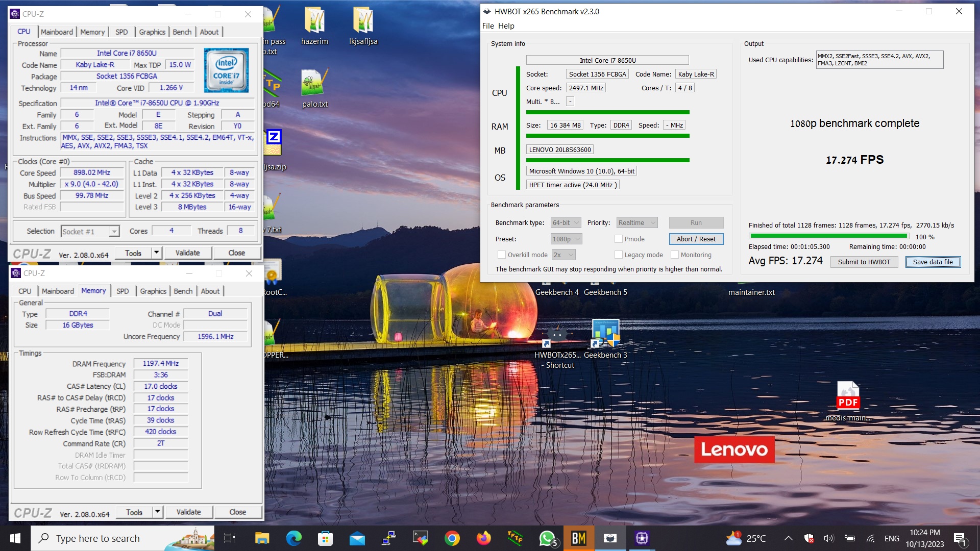Screen dimensions: 980x551
Task: Open weather widget showing 25°C
Action: [746, 538]
